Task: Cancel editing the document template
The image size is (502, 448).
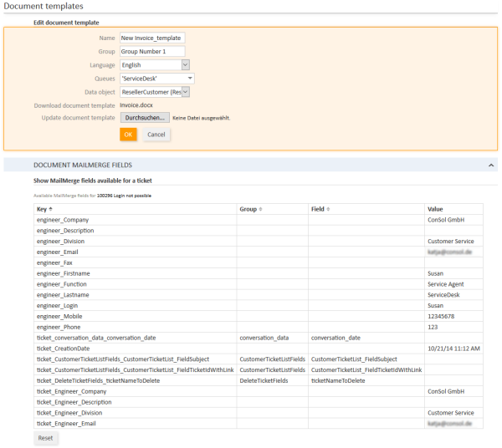Action: (156, 135)
